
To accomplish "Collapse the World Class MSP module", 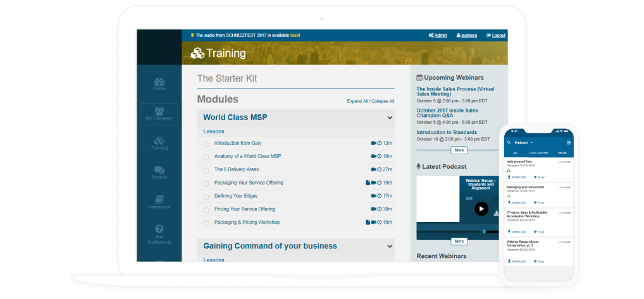I will pyautogui.click(x=390, y=118).
